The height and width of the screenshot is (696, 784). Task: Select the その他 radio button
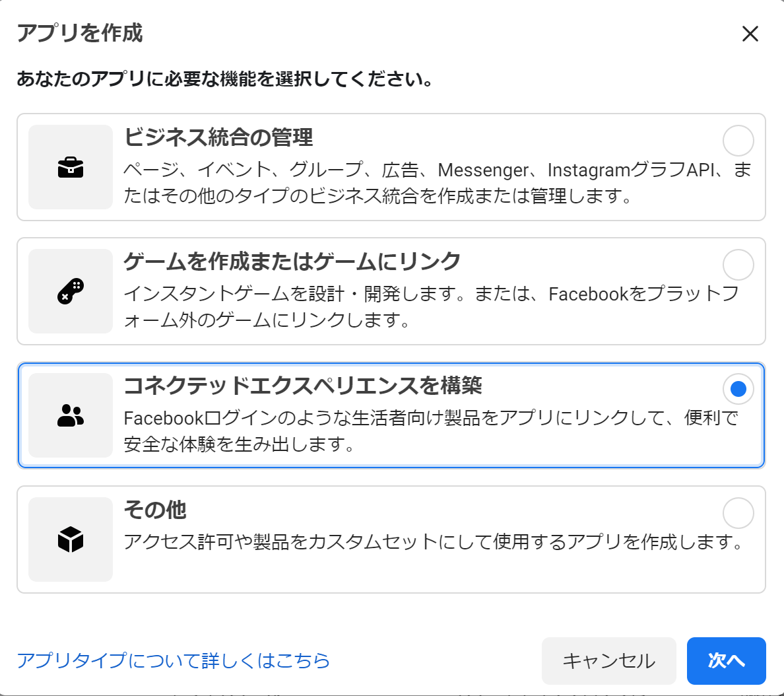[738, 513]
